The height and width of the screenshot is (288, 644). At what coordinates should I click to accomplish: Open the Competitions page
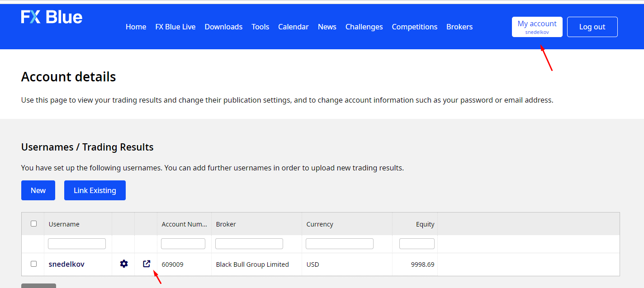coord(415,27)
